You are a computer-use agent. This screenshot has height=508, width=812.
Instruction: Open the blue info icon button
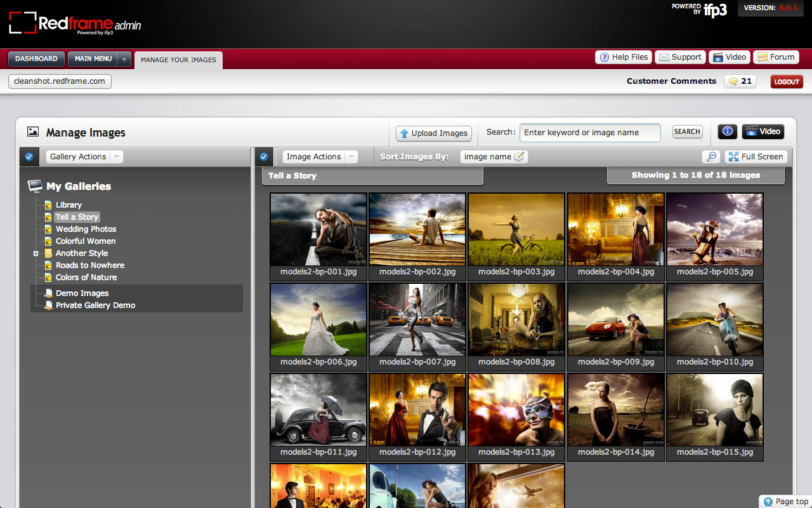[728, 131]
